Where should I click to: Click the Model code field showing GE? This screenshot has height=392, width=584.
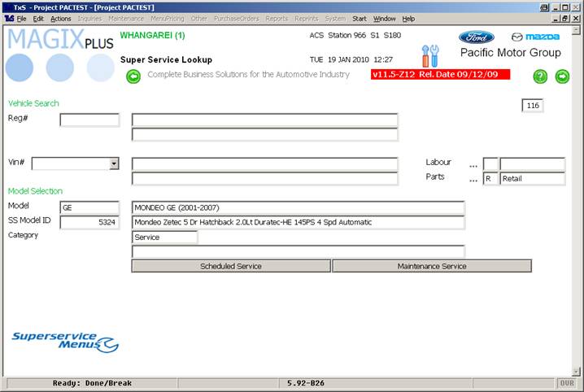pos(89,207)
